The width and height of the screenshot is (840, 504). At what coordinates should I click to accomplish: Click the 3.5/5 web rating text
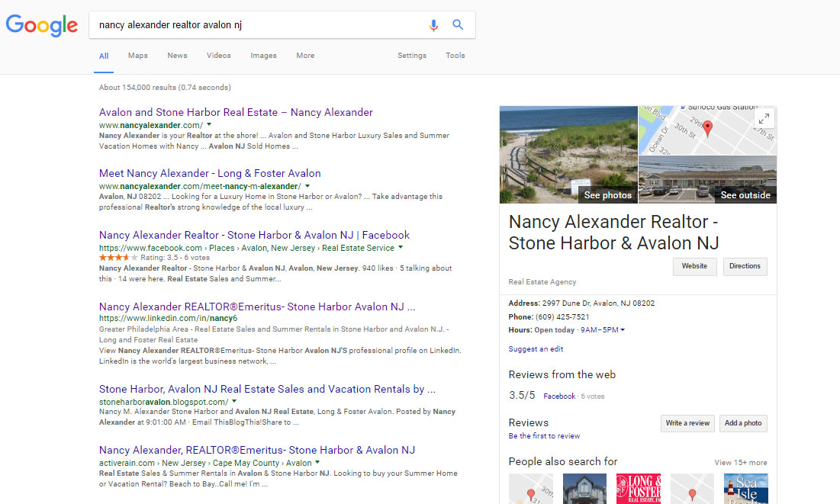tap(522, 395)
